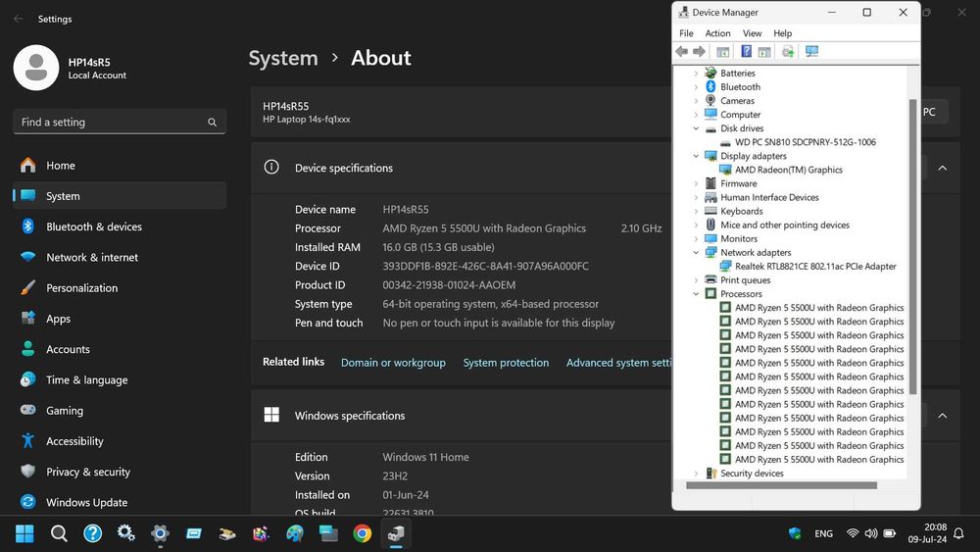Click the System breadcrumb in Settings header
This screenshot has height=552, width=980.
click(x=283, y=58)
